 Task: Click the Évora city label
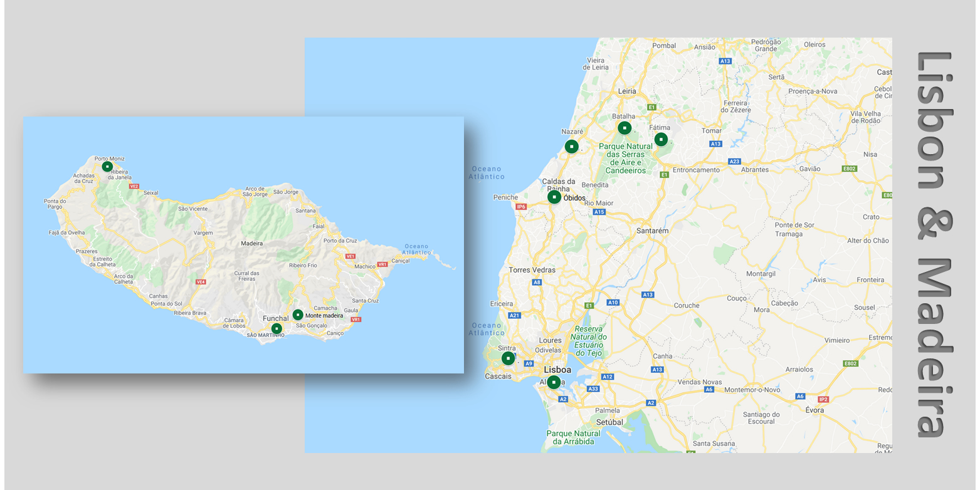[815, 410]
